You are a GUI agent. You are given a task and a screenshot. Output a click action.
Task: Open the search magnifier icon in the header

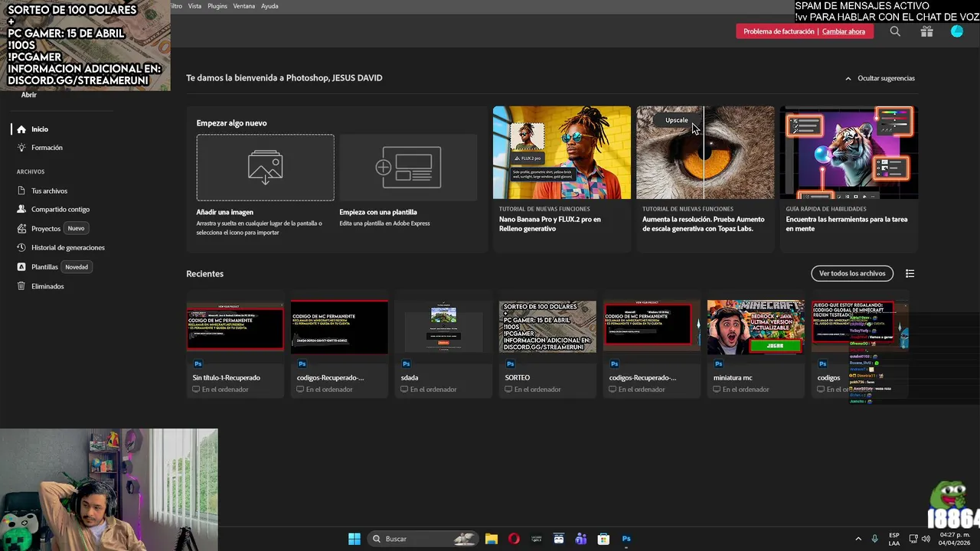(895, 31)
